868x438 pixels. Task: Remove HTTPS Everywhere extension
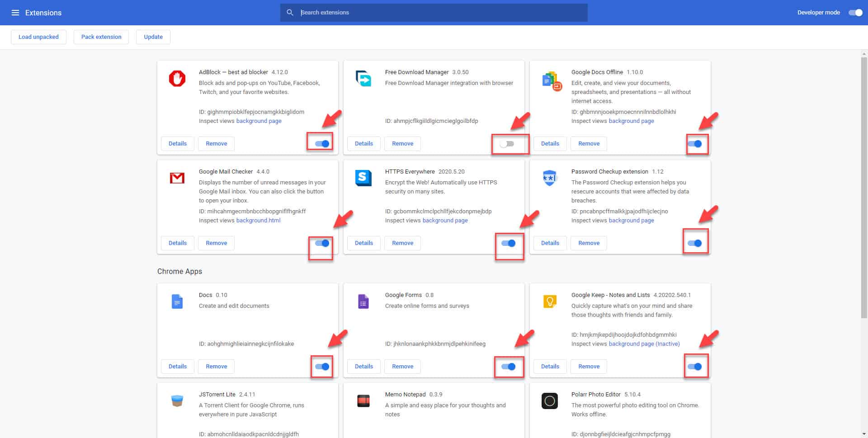click(403, 243)
